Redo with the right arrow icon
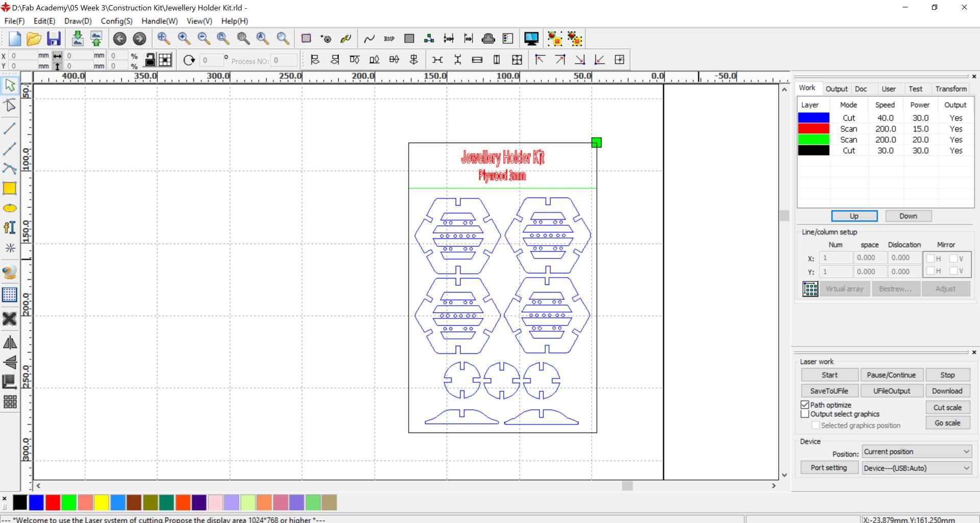The image size is (980, 523). coord(139,39)
